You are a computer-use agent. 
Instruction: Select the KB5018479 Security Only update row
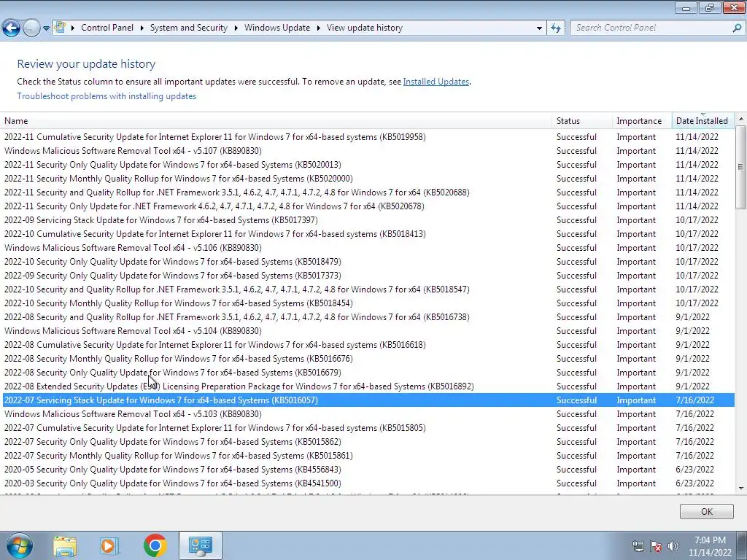tap(368, 262)
